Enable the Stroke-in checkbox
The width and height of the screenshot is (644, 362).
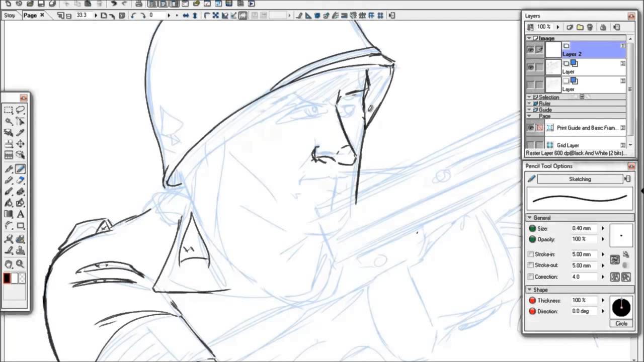click(530, 254)
